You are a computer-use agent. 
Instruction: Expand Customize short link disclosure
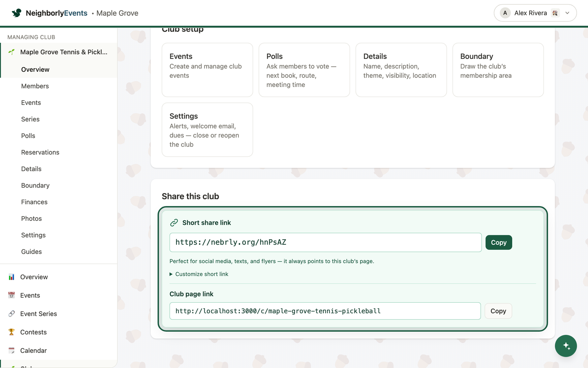pos(199,274)
